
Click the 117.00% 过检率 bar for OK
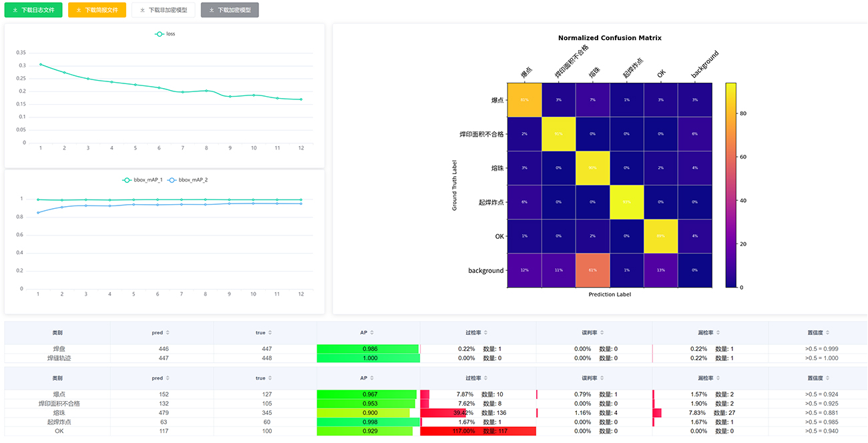pyautogui.click(x=478, y=432)
